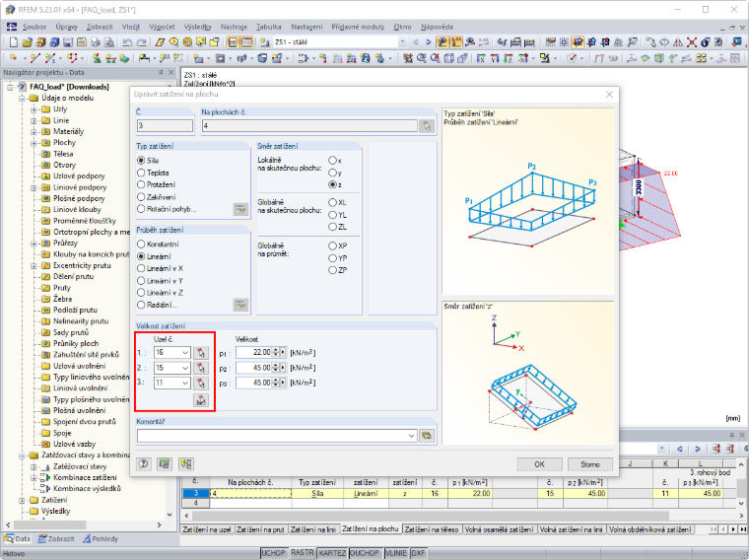Open node 3 dropdown showing 11
The width and height of the screenshot is (749, 560).
(185, 383)
